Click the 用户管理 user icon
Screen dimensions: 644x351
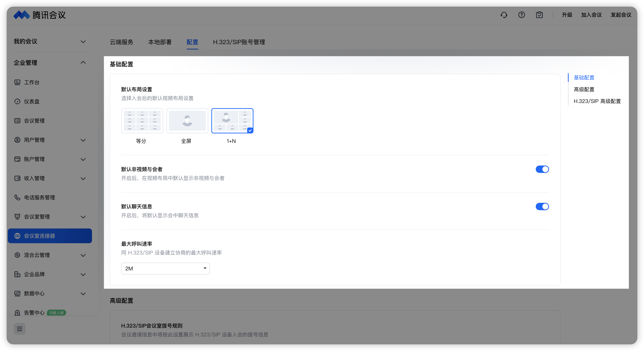coord(17,140)
